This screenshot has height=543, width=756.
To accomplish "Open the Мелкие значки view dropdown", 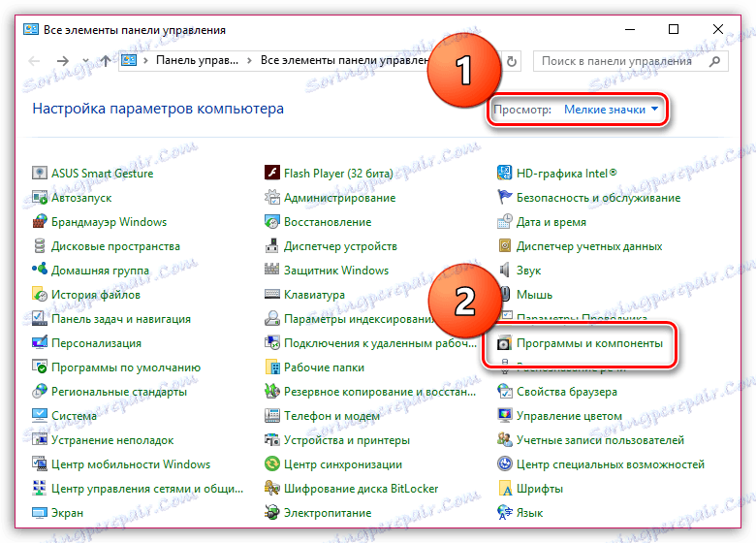I will pos(611,110).
